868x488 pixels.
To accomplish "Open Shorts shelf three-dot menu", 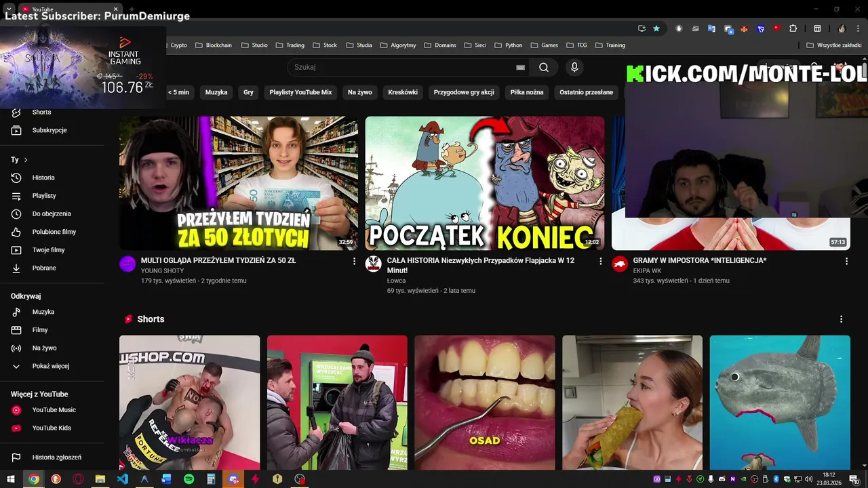I will point(841,319).
